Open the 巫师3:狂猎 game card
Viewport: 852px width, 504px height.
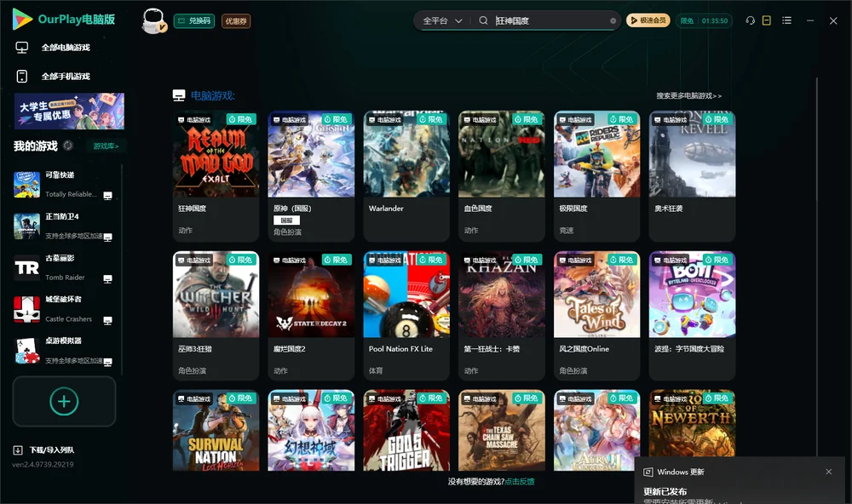[x=216, y=316]
